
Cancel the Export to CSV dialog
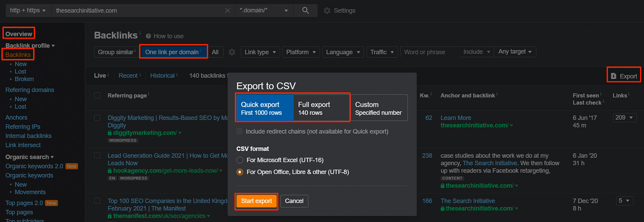coord(294,201)
